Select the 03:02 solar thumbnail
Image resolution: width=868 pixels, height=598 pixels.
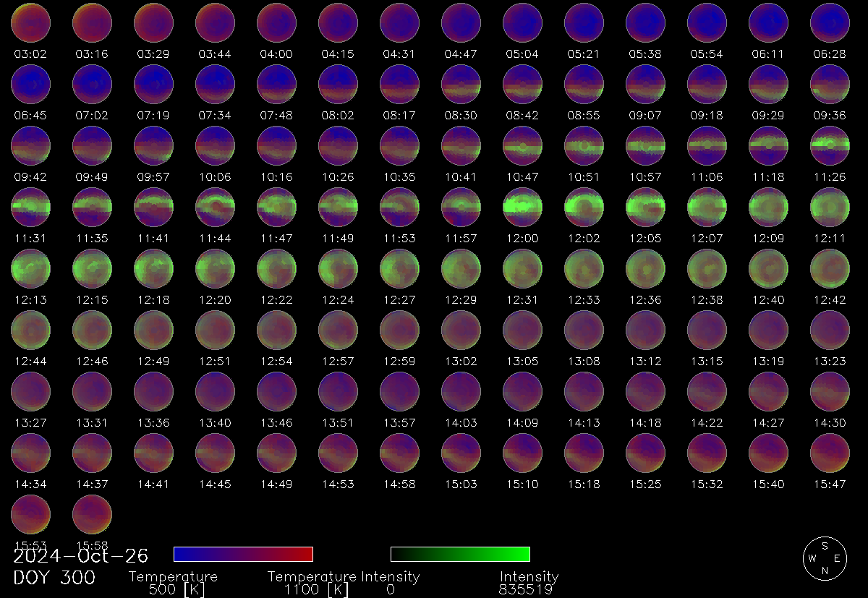(29, 22)
